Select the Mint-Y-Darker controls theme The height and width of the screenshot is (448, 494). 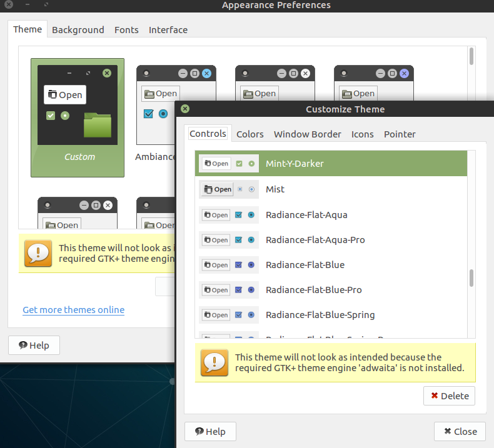coord(331,164)
